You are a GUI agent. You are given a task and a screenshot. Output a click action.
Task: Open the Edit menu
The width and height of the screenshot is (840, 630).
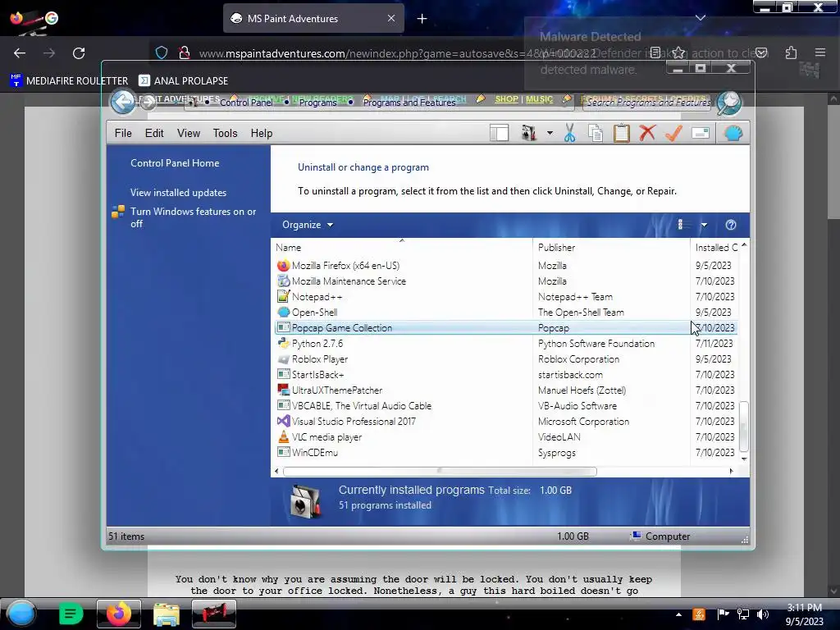click(154, 133)
